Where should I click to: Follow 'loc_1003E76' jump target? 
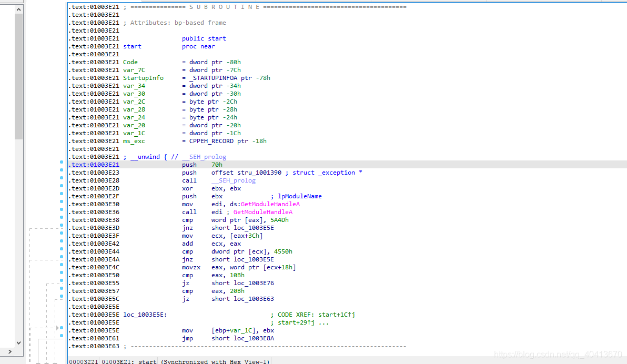[x=254, y=283]
